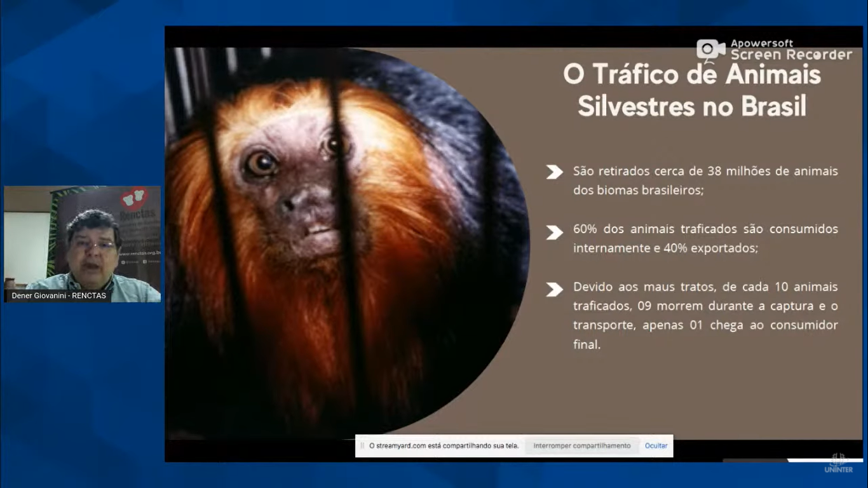The height and width of the screenshot is (488, 868).
Task: Click the Apowersoft camera watermark icon
Action: [x=710, y=50]
